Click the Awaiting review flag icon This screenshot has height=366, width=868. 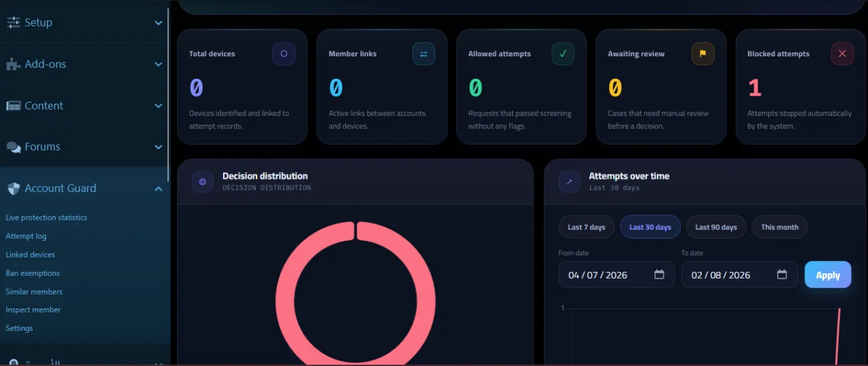(x=703, y=54)
